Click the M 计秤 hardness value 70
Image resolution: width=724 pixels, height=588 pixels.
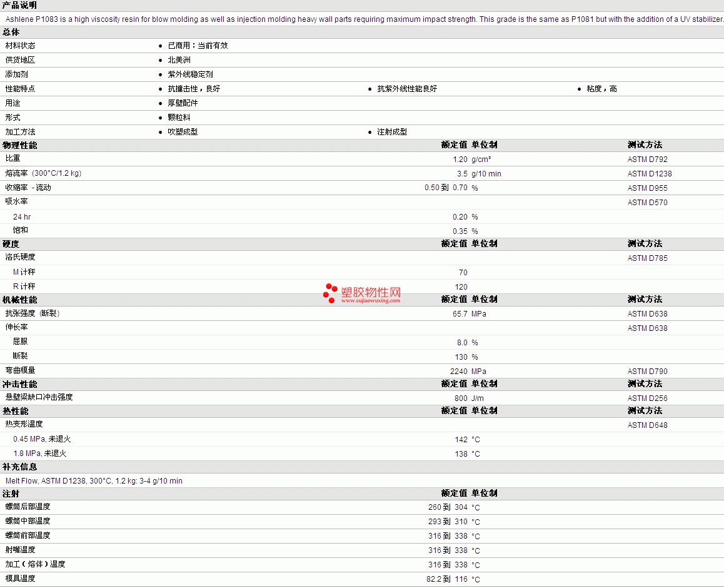(x=463, y=273)
